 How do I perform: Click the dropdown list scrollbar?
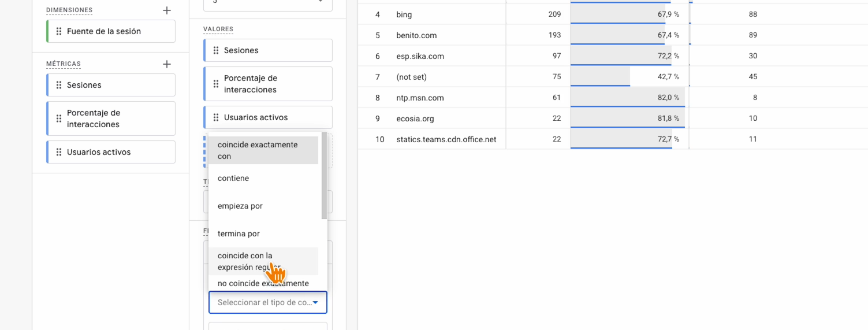[324, 176]
